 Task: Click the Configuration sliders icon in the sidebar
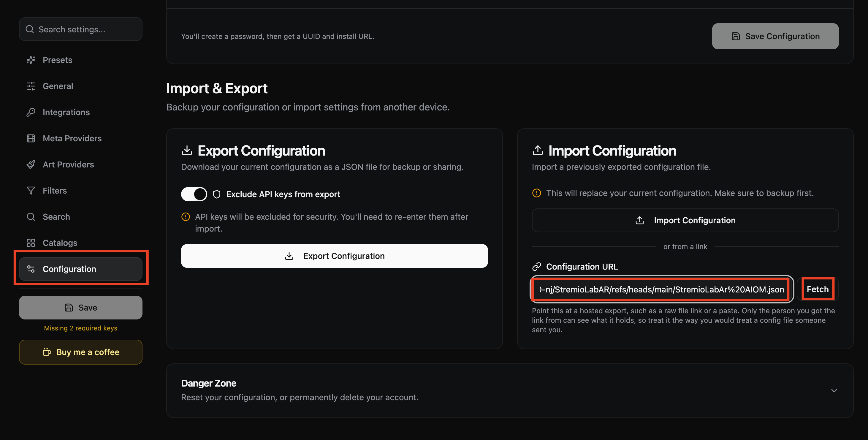[x=31, y=269]
